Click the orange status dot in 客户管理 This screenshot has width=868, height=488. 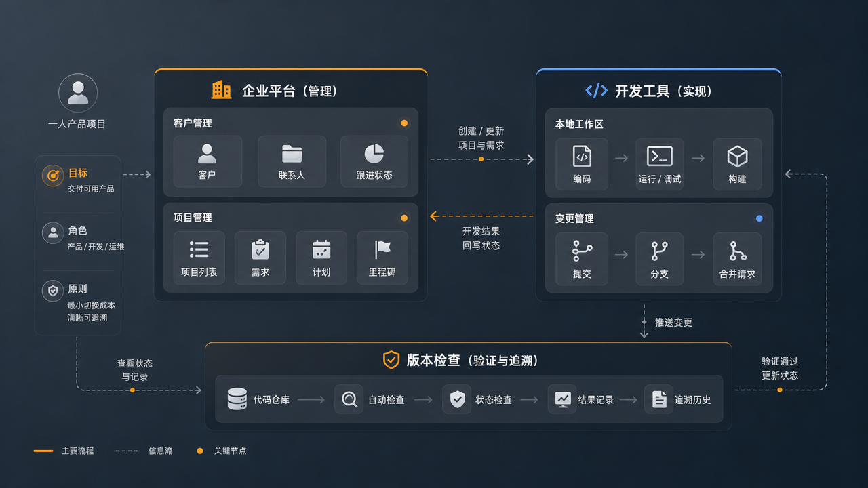404,123
